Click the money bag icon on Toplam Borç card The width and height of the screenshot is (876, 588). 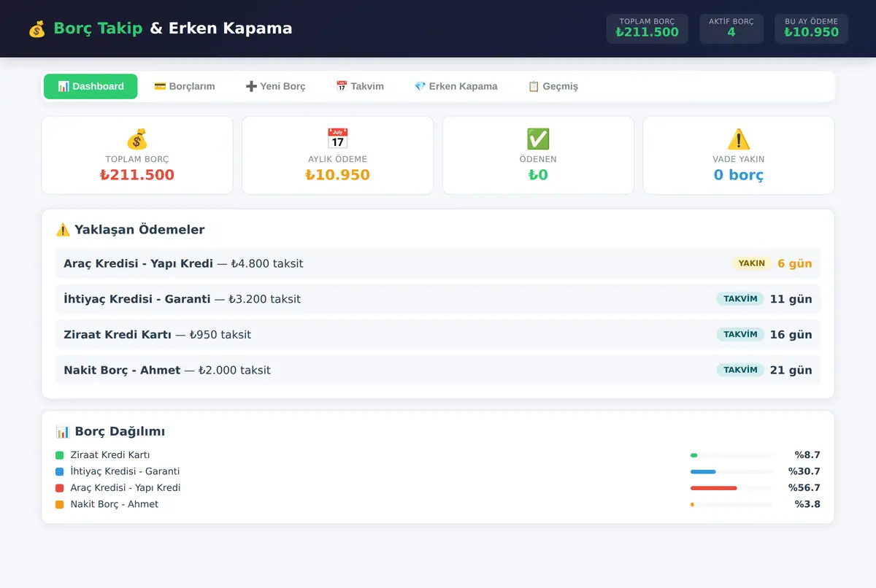[137, 139]
